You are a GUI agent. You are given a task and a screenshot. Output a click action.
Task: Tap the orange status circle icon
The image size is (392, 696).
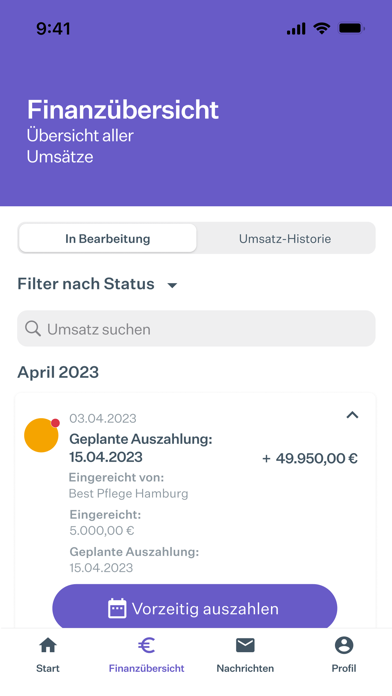tap(41, 435)
